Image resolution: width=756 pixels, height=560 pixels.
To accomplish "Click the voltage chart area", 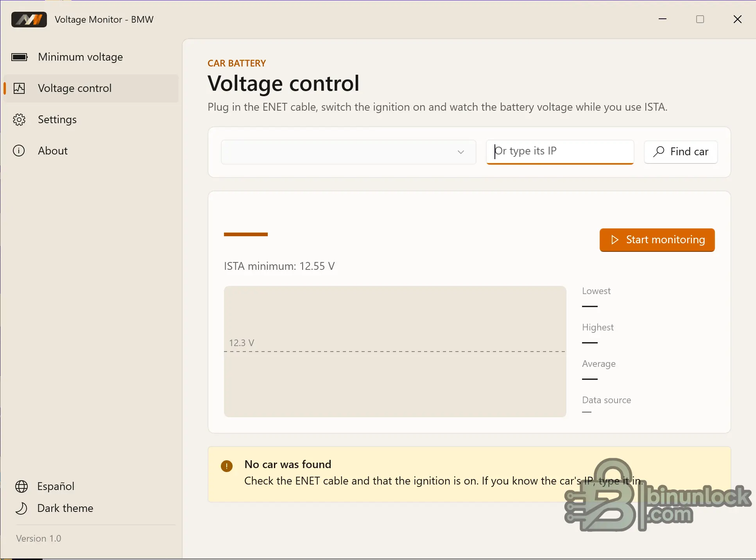I will [395, 351].
